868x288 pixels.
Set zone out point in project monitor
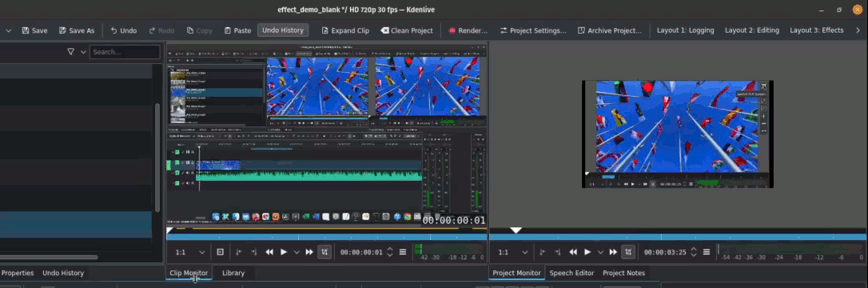point(558,252)
